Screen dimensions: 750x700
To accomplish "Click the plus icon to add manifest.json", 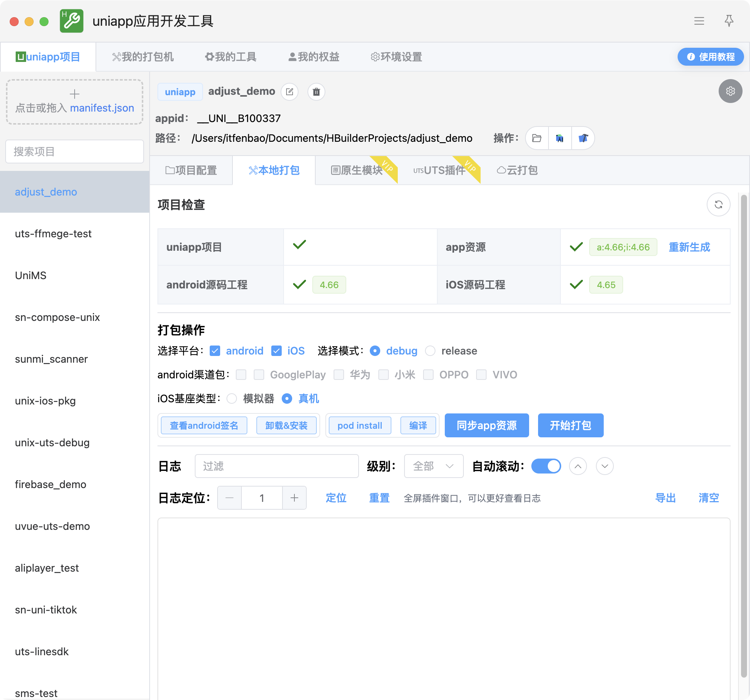I will pos(75,94).
